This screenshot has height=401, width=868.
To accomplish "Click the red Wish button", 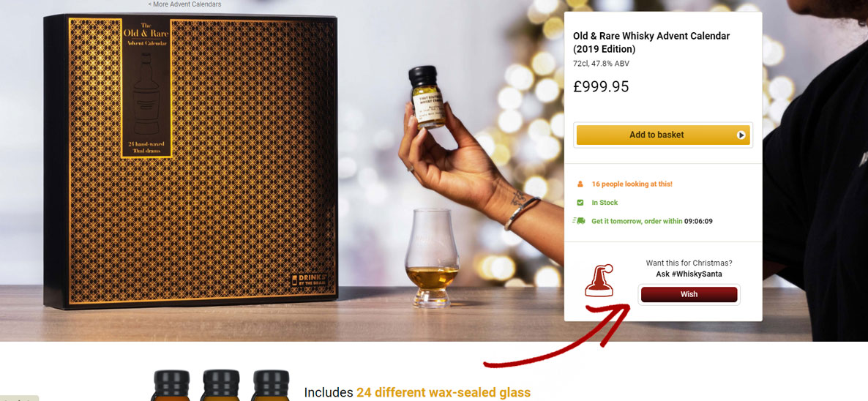I will click(x=689, y=294).
